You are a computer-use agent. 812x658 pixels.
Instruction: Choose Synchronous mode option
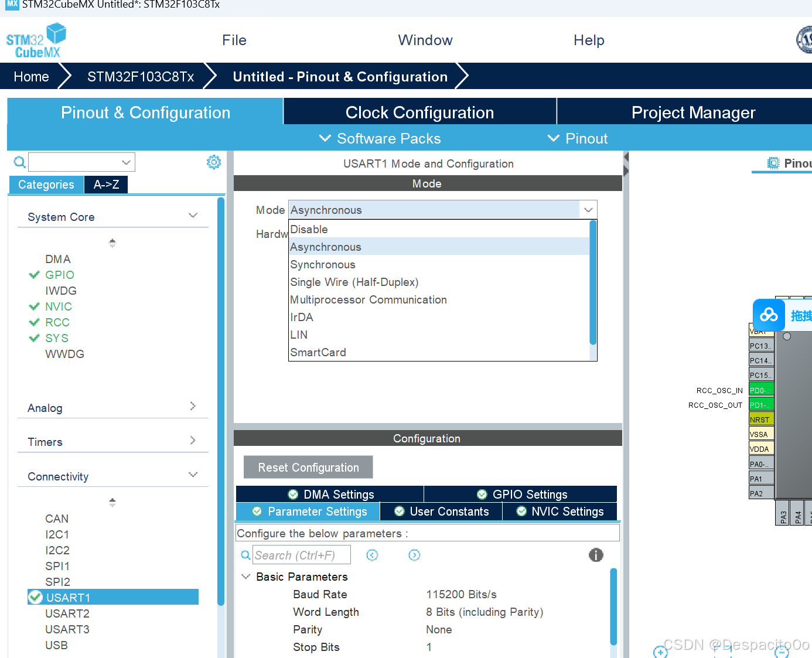click(439, 264)
